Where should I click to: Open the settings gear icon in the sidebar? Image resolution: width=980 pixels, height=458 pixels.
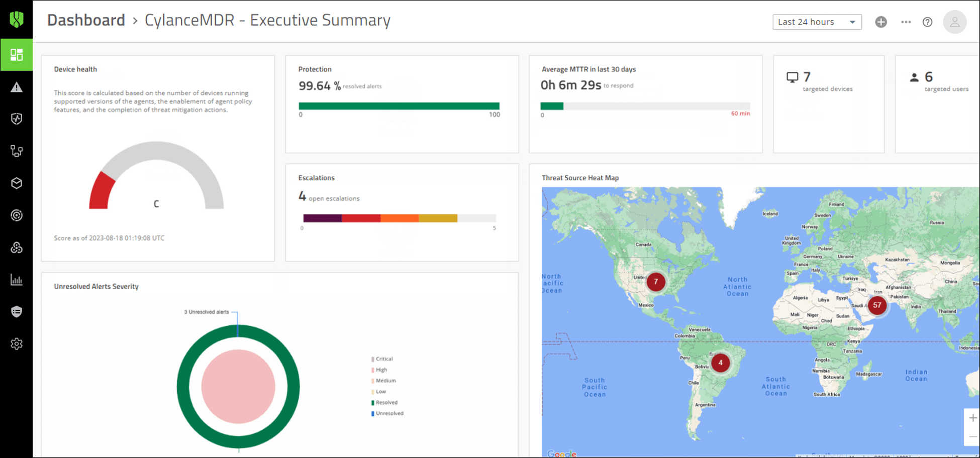pyautogui.click(x=17, y=344)
